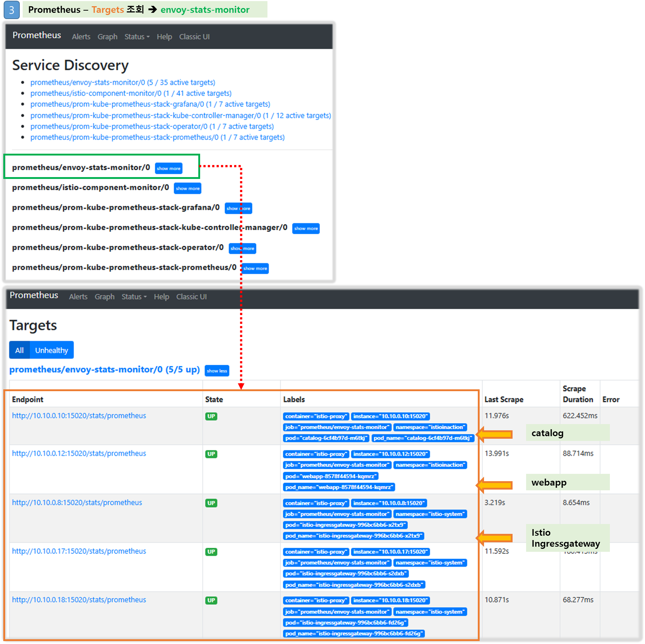This screenshot has height=644, width=645.
Task: Open prom-kube-prometheus-stack-operator/0 list link
Action: pyautogui.click(x=152, y=126)
